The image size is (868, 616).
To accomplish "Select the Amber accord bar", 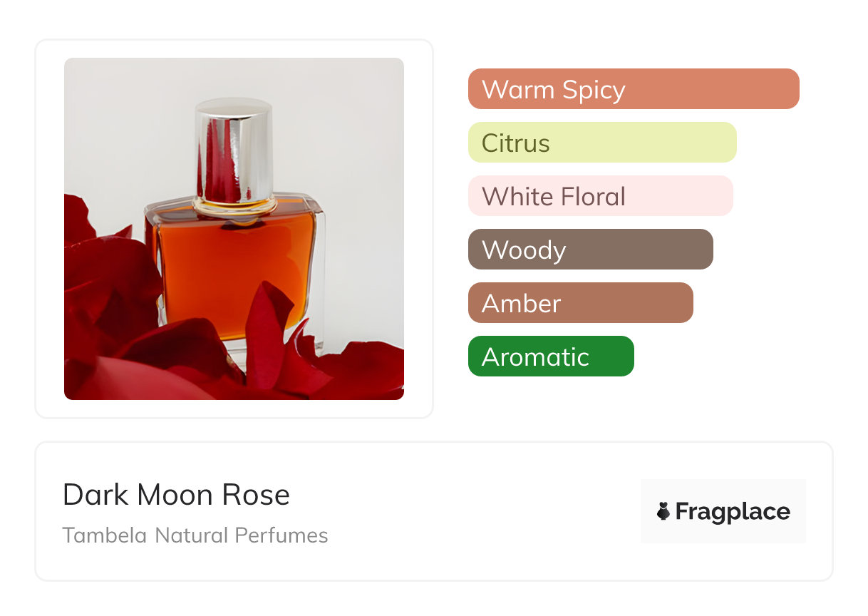I will [580, 303].
